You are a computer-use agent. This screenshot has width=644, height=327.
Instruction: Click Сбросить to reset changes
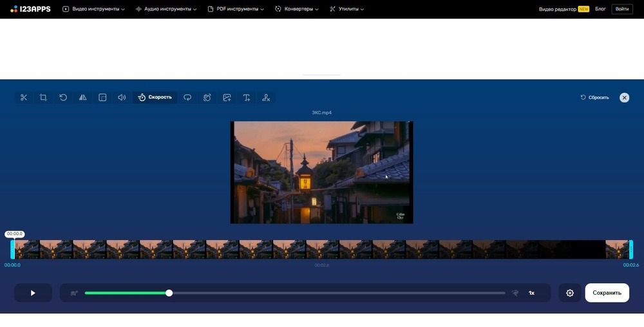(594, 98)
